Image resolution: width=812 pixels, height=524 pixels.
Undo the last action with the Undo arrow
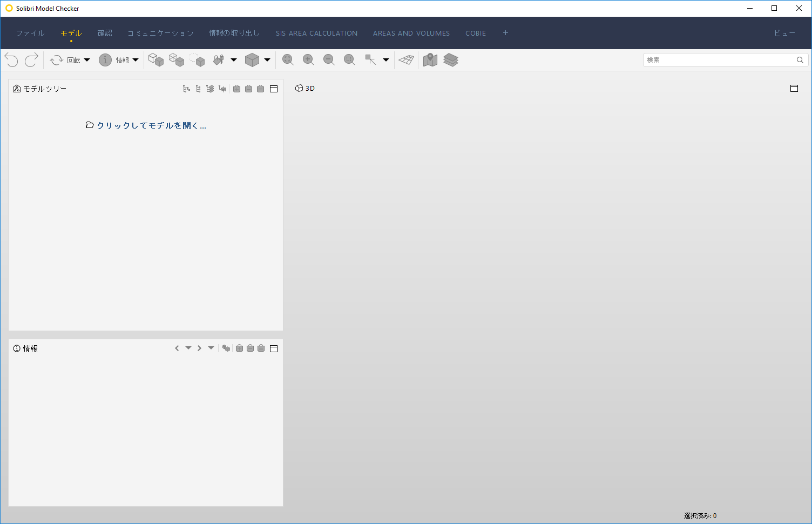[x=11, y=60]
